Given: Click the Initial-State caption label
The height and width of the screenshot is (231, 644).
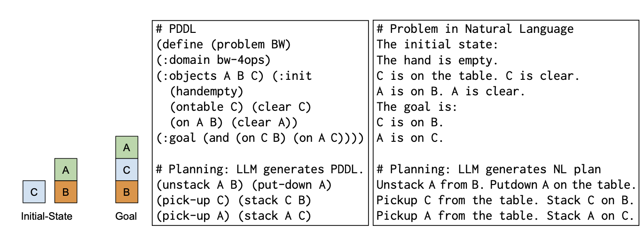Looking at the screenshot, I should [47, 216].
